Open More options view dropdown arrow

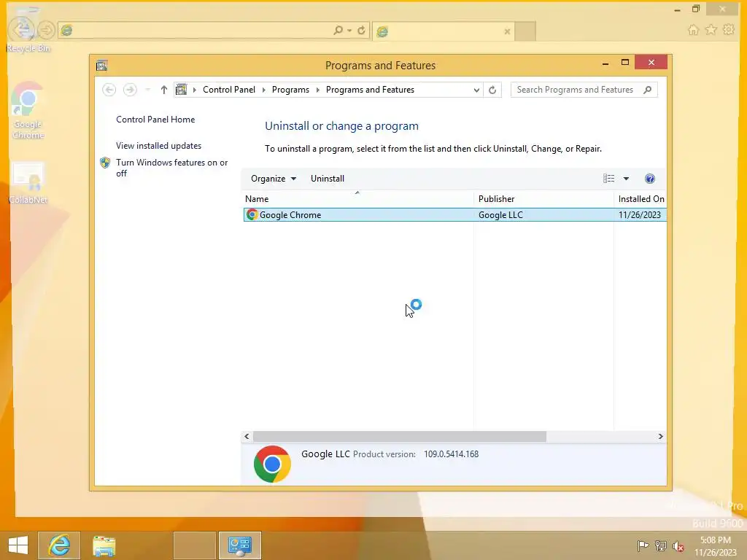pyautogui.click(x=627, y=179)
